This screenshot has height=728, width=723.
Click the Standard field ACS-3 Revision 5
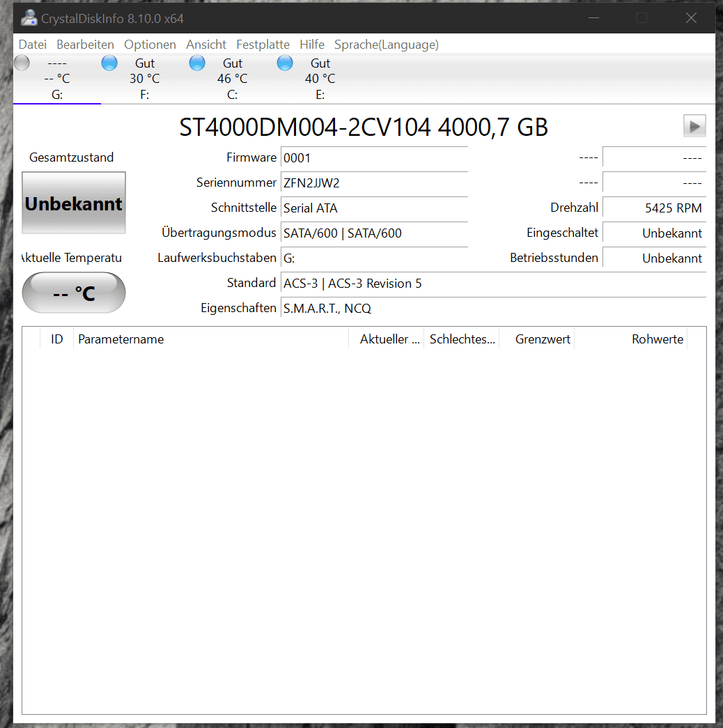click(x=494, y=283)
